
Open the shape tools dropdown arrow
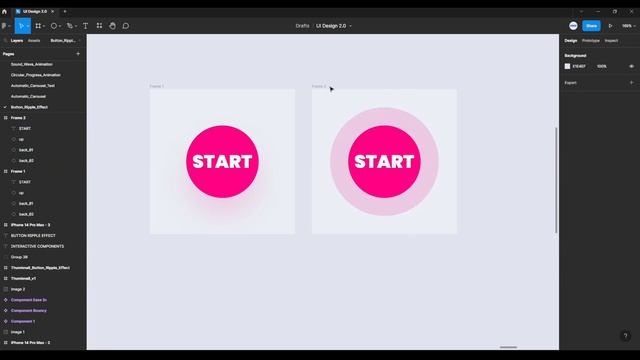click(60, 26)
